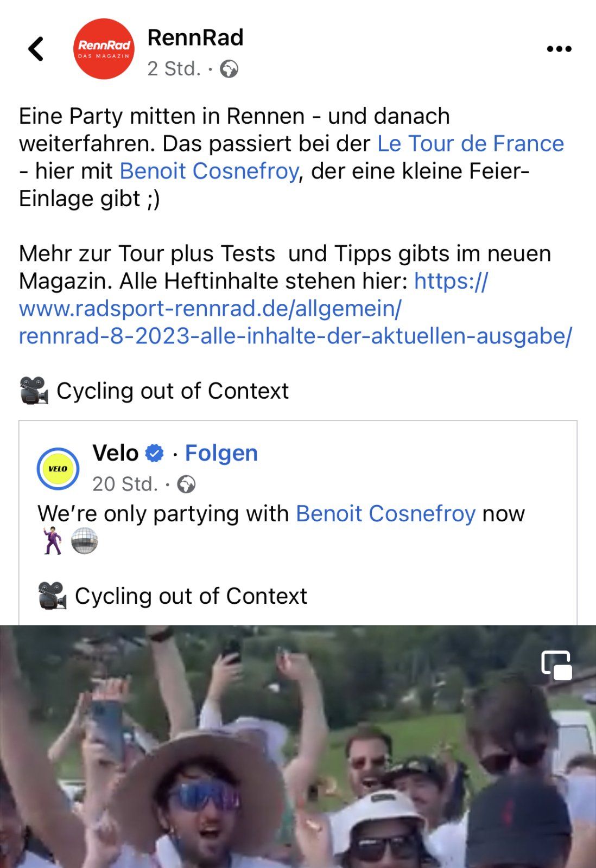
Task: Open the Le Tour de France link
Action: point(471,144)
